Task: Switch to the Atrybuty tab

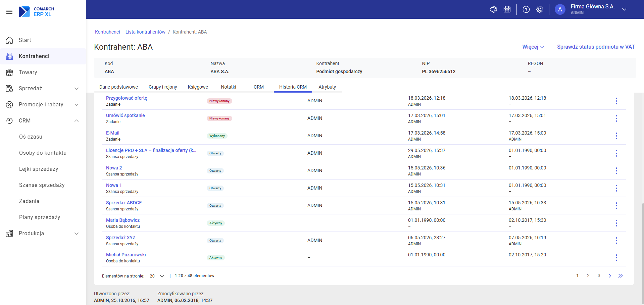Action: 327,87
